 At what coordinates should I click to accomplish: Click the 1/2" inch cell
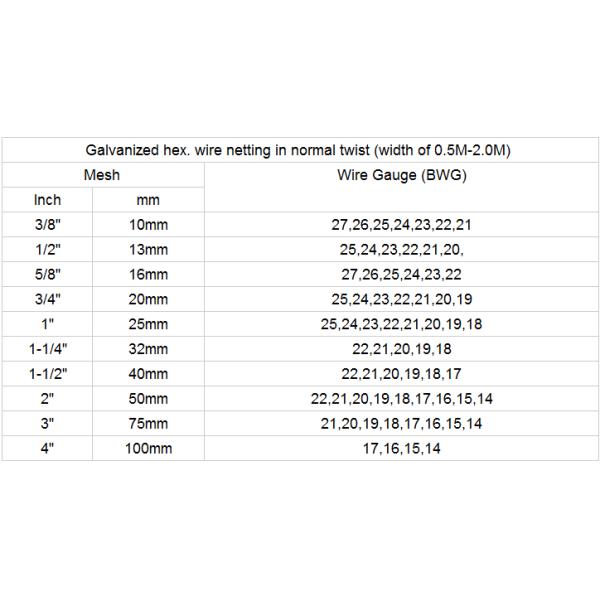[x=47, y=249]
